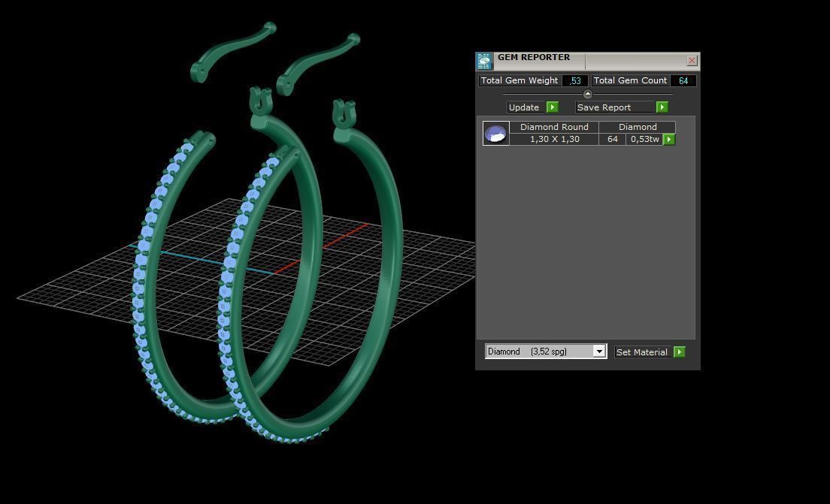Close the Gem Reporter panel
The image size is (830, 504).
(x=692, y=61)
